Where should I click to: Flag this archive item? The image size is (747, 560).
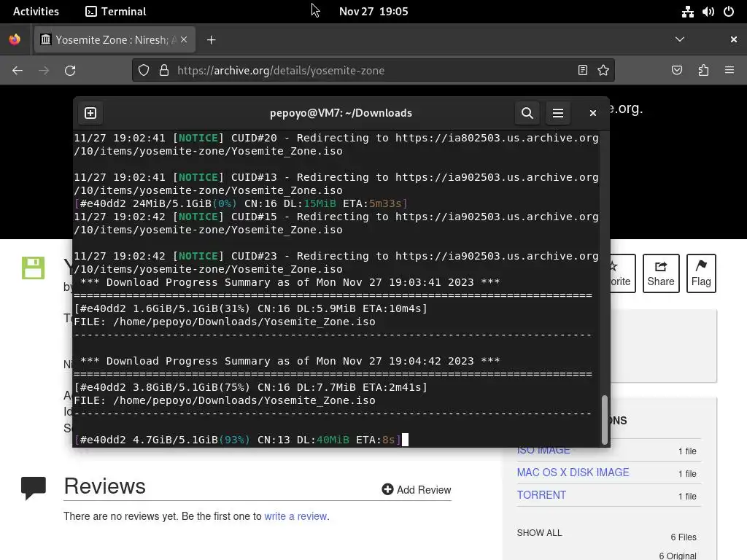click(x=701, y=273)
